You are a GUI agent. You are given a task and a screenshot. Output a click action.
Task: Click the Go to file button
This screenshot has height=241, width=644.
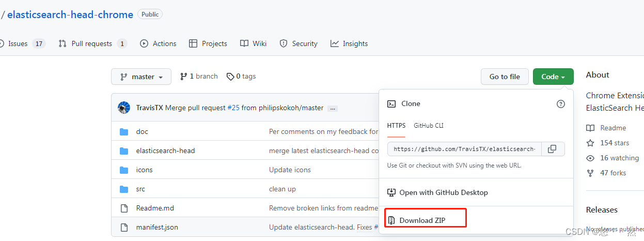pos(505,77)
